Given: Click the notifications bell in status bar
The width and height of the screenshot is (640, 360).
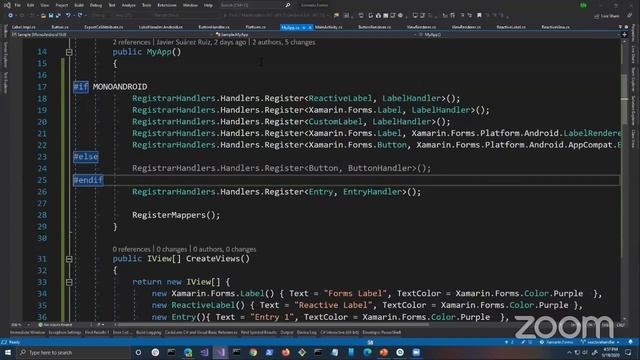Looking at the screenshot, I should [631, 342].
